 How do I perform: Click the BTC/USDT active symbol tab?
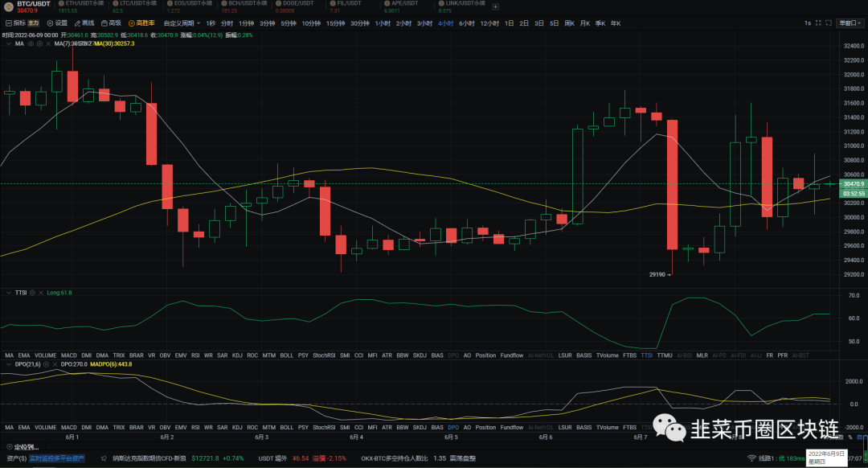tap(27, 6)
